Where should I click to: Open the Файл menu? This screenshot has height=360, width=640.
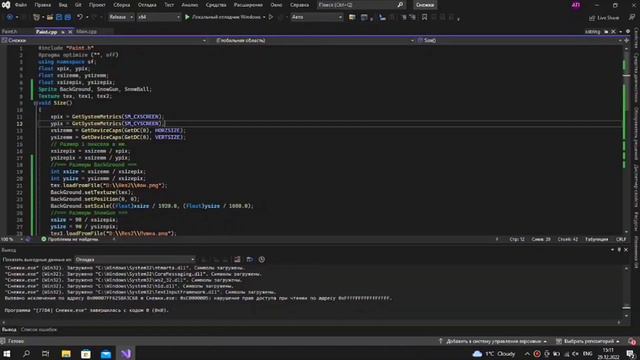pos(21,5)
